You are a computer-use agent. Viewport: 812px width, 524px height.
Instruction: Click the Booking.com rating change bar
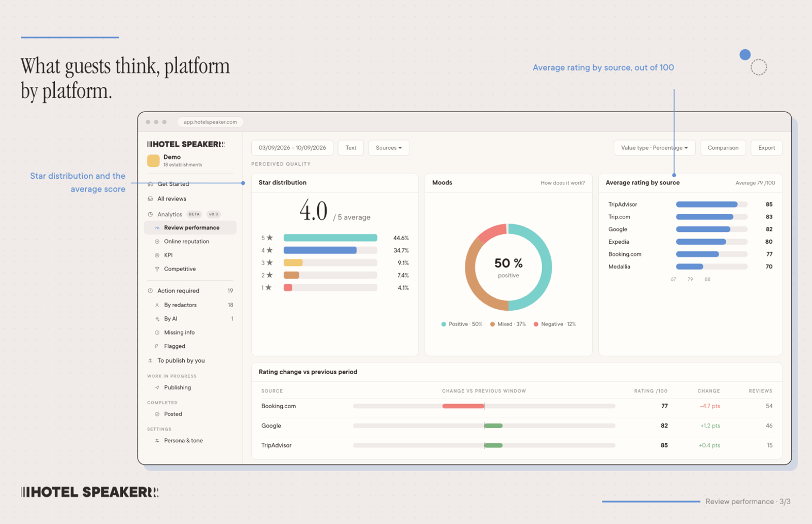[x=484, y=406]
